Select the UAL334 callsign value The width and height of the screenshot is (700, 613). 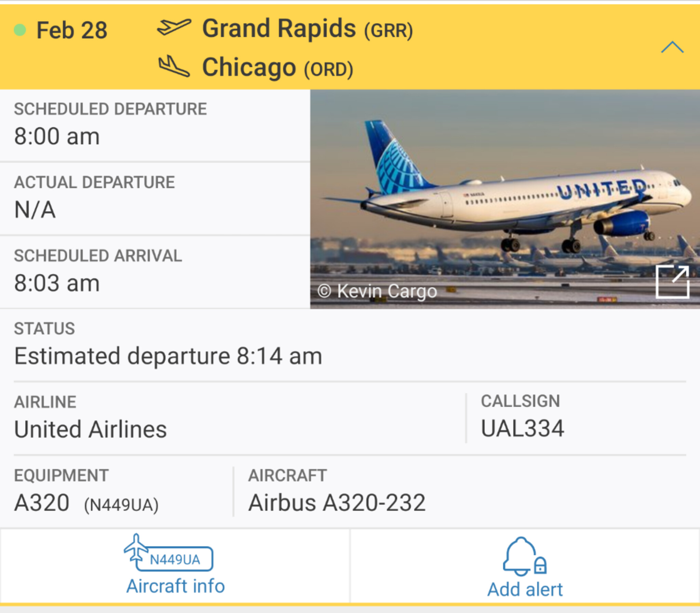(522, 428)
